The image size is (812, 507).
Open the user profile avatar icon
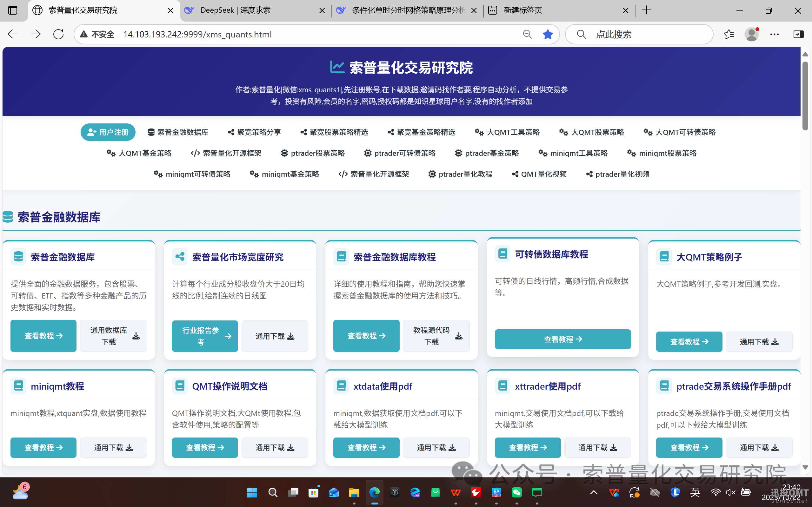[x=752, y=34]
